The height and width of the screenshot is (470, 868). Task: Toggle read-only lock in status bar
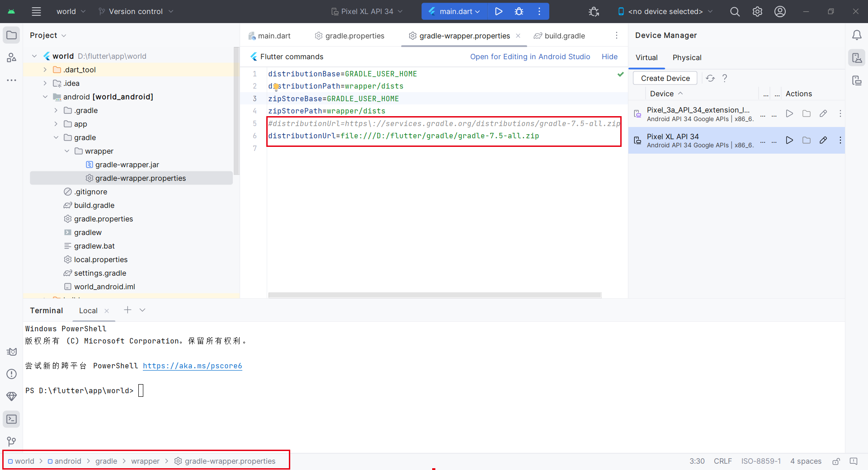point(836,461)
